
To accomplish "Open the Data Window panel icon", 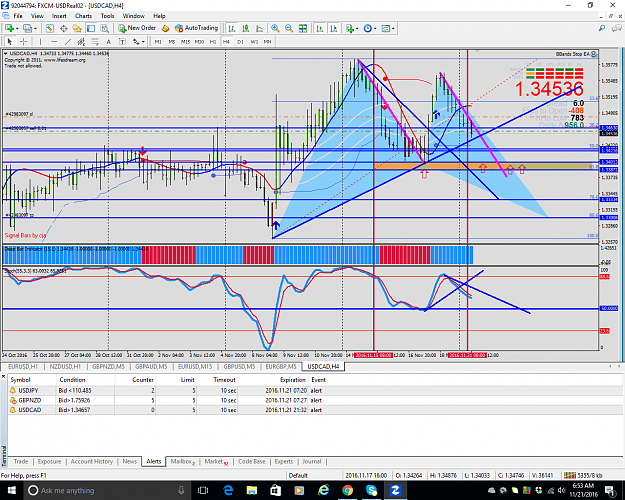I will click(x=64, y=28).
